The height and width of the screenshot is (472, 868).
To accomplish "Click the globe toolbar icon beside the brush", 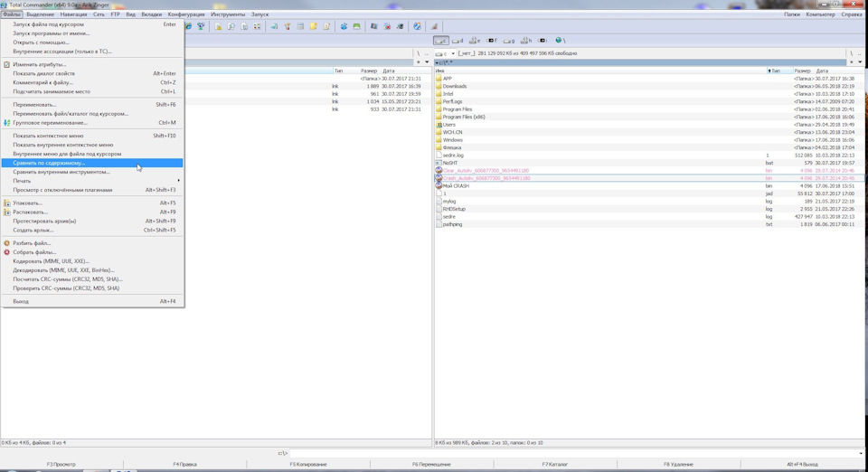I will point(417,26).
